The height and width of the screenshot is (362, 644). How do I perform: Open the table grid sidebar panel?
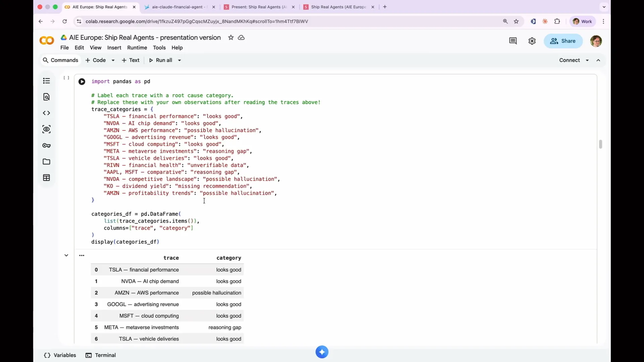coord(47,178)
